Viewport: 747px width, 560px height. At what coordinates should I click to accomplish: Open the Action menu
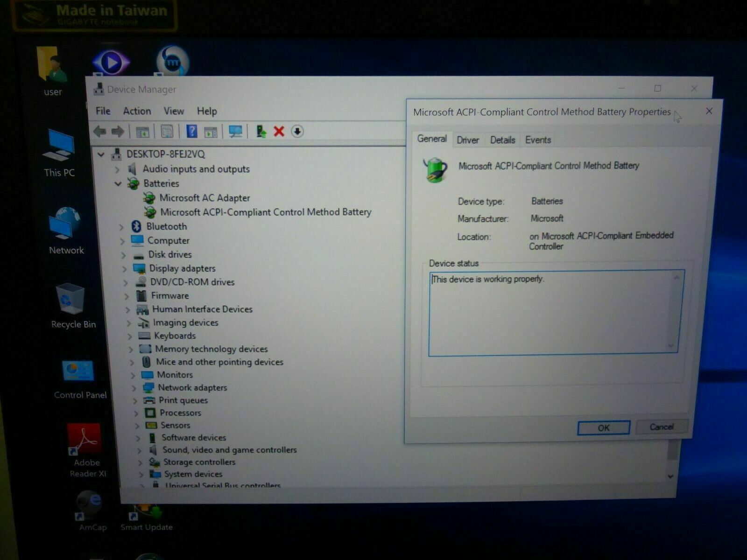pyautogui.click(x=137, y=111)
